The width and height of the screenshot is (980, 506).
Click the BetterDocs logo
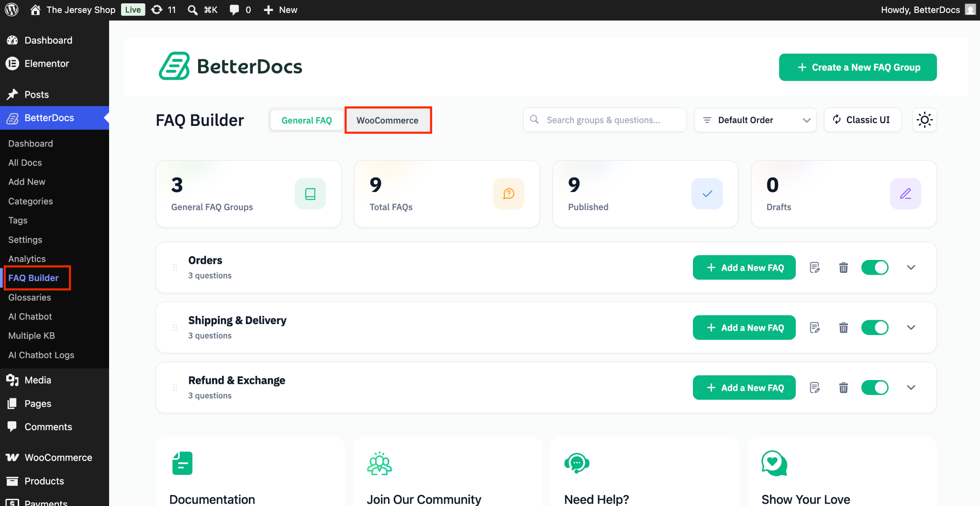230,67
